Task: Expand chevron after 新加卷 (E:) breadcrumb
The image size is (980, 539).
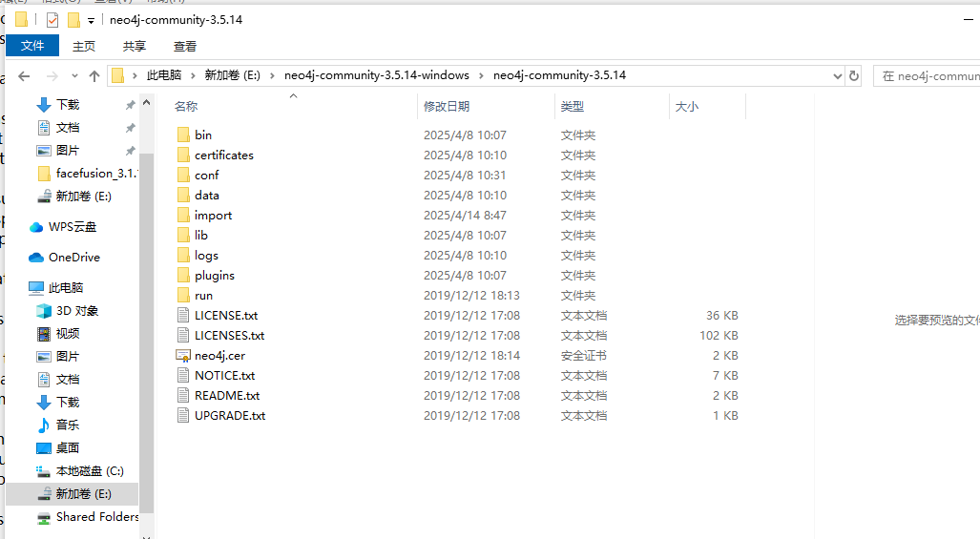Action: (x=272, y=75)
